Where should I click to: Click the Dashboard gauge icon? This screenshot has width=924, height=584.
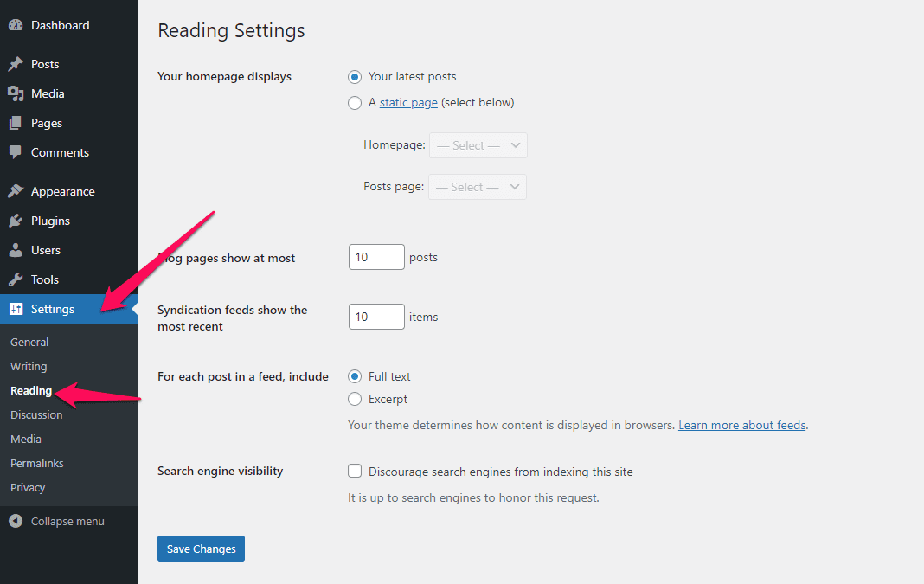16,26
